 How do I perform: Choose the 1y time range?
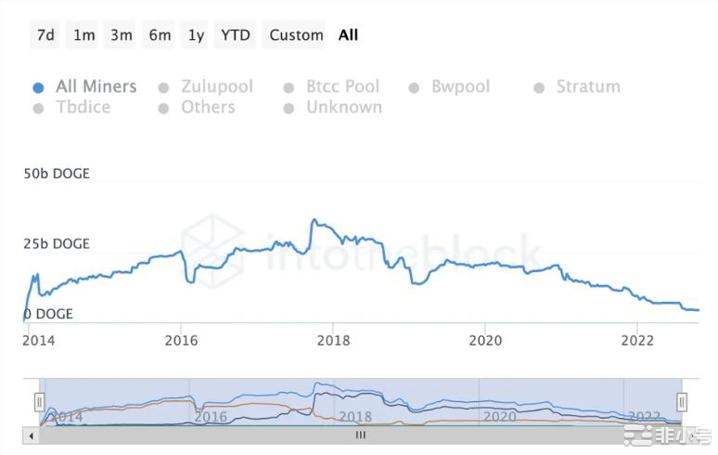[196, 35]
